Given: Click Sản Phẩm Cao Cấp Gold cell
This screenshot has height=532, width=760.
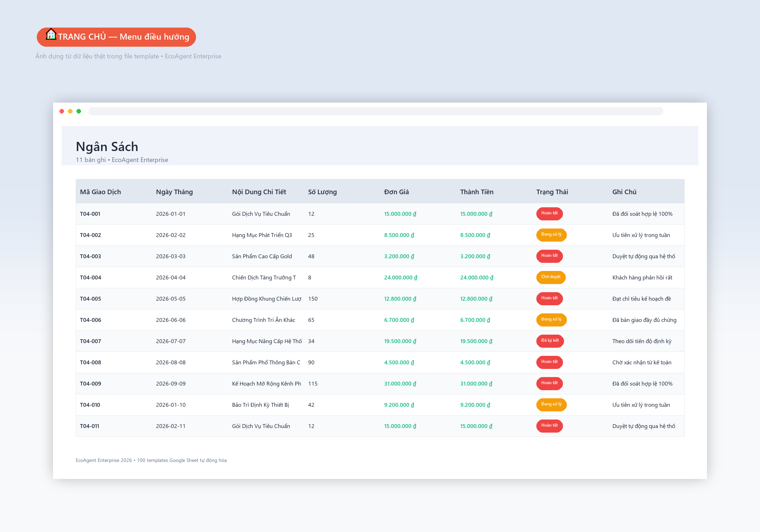Looking at the screenshot, I should (262, 256).
